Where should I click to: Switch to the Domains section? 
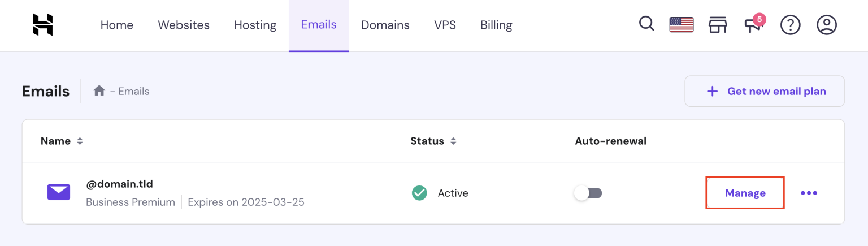[x=385, y=25]
